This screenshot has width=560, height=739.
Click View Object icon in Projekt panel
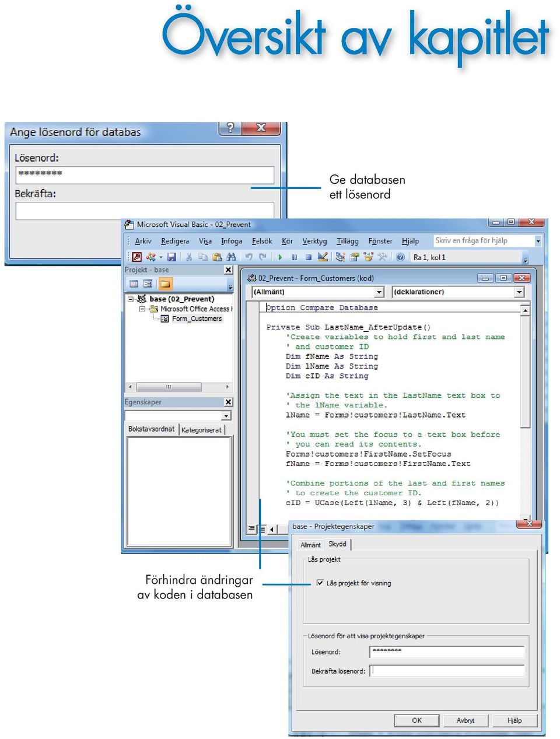(x=148, y=284)
